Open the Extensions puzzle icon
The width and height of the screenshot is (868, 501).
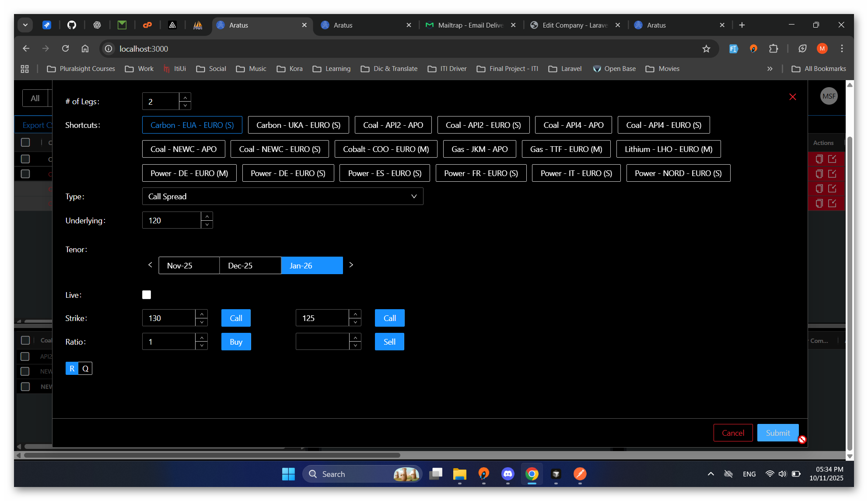tap(773, 49)
